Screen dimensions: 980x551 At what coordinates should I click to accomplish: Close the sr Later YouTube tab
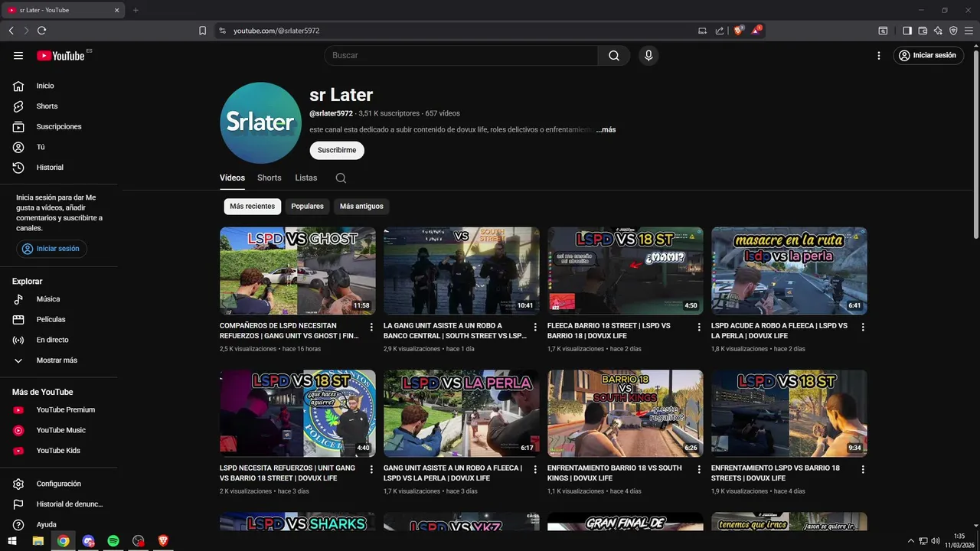(x=116, y=10)
